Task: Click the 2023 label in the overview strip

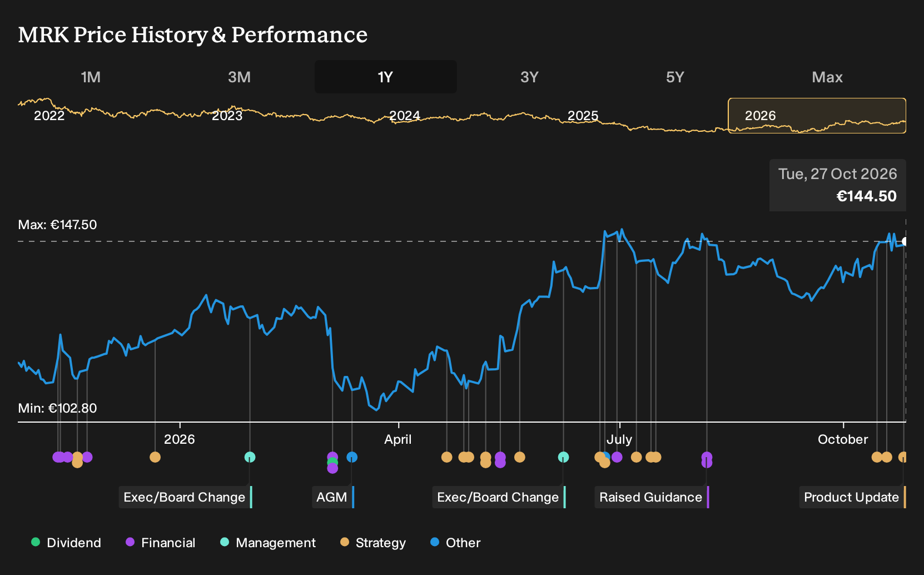Action: pos(227,116)
